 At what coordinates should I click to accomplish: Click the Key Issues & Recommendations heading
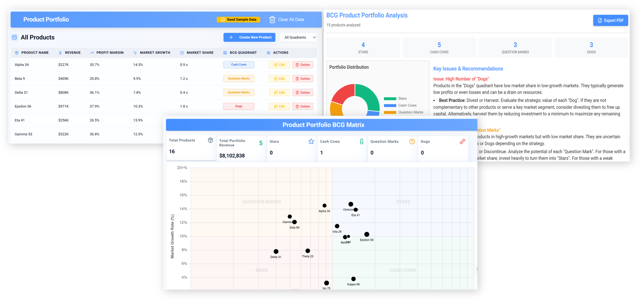[468, 69]
